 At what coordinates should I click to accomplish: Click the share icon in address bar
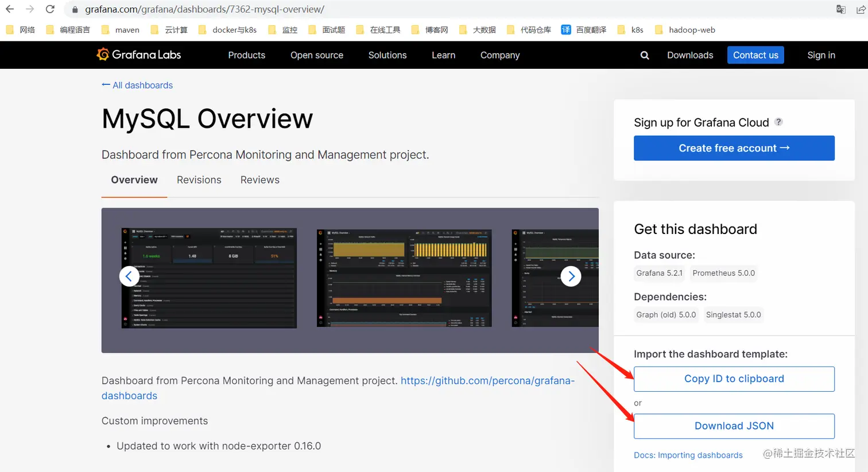tap(861, 9)
